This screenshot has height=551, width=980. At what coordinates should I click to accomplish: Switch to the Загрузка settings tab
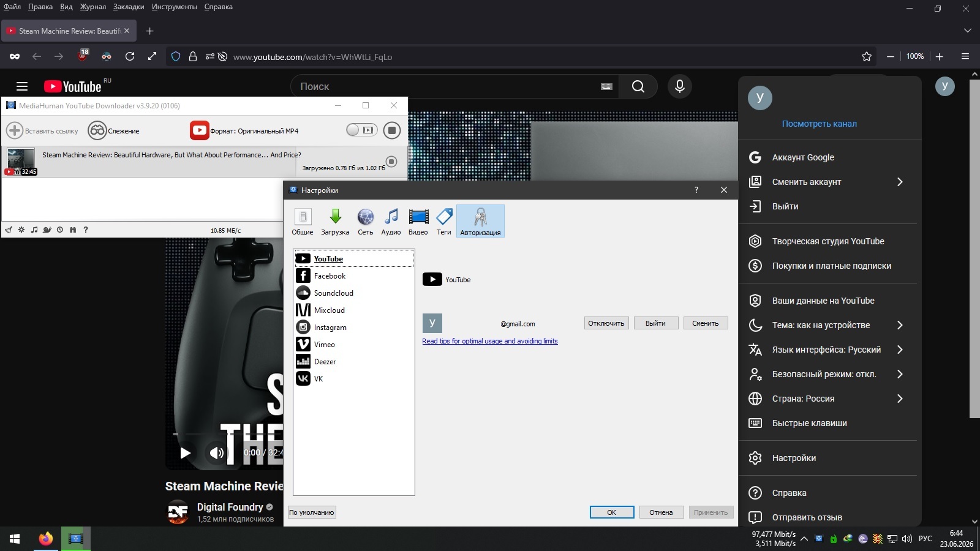[335, 221]
